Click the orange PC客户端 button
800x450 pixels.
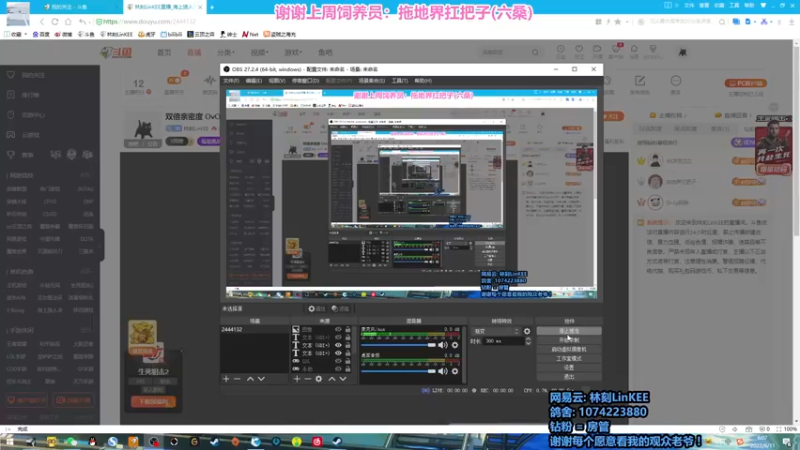pyautogui.click(x=745, y=83)
